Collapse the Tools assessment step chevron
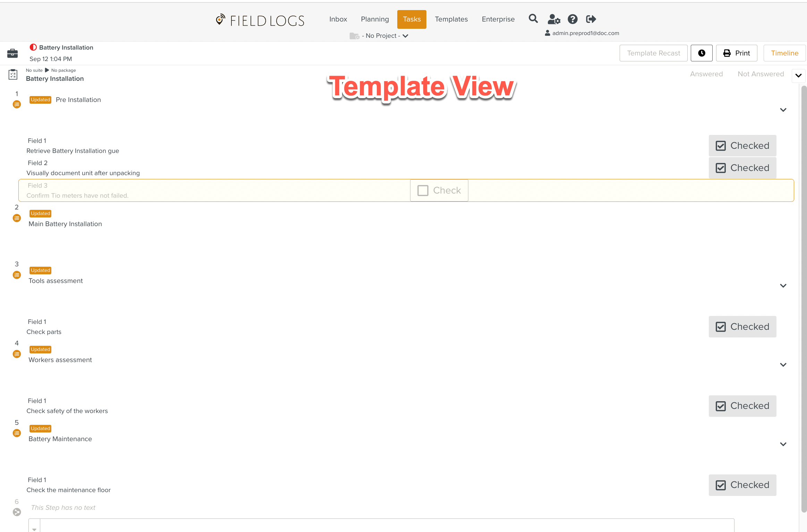 (x=783, y=286)
